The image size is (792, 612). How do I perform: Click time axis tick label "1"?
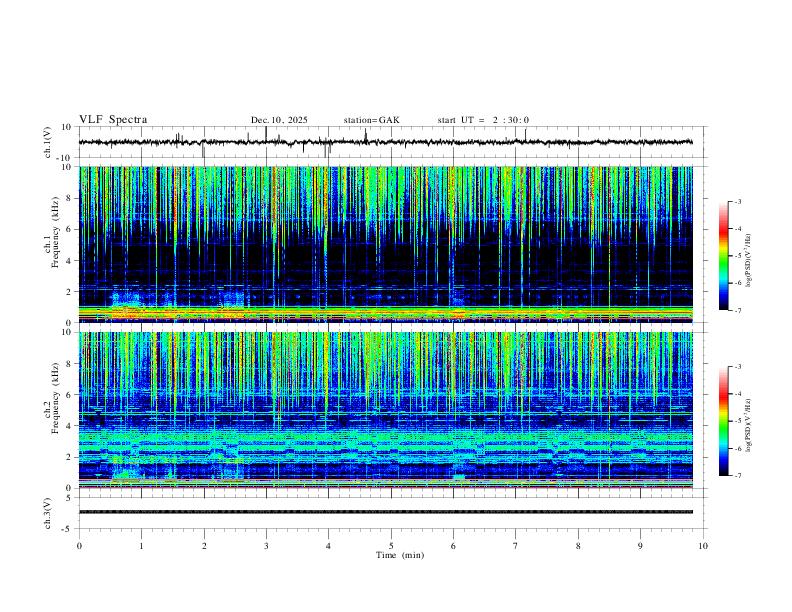pyautogui.click(x=141, y=546)
